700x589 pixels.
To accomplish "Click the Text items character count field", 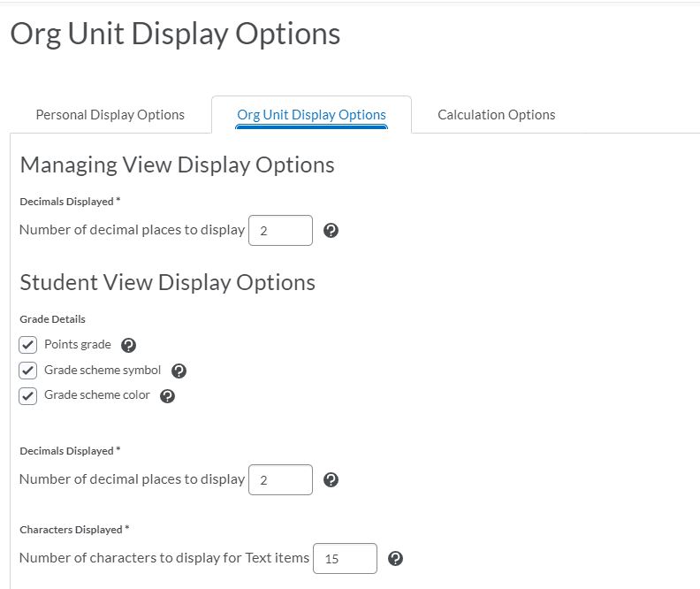I will coord(346,558).
